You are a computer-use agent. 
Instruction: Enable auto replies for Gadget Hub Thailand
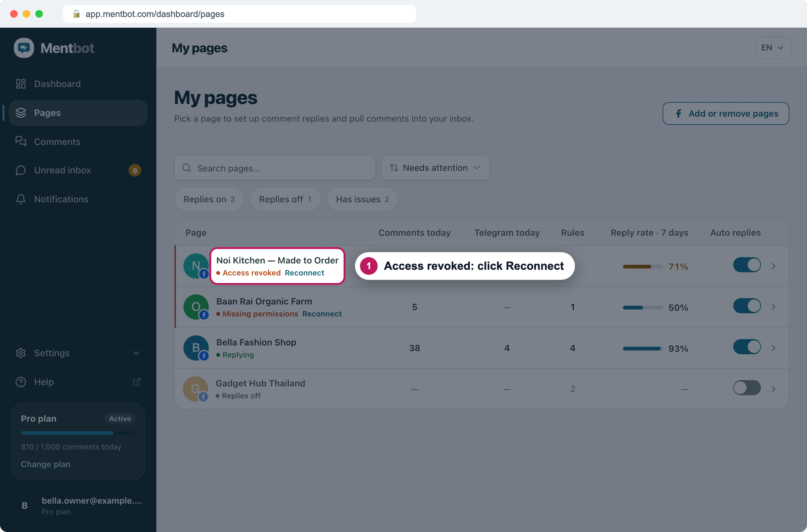point(746,388)
